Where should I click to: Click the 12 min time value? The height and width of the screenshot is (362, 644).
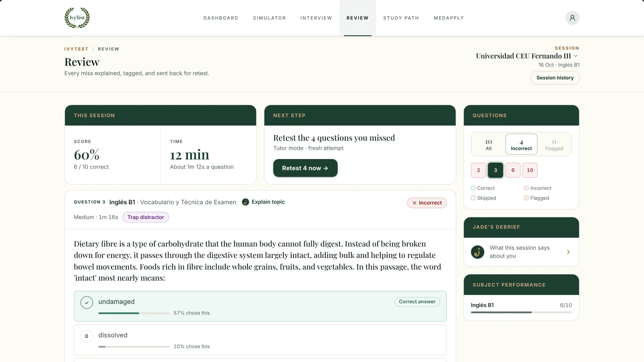point(190,155)
